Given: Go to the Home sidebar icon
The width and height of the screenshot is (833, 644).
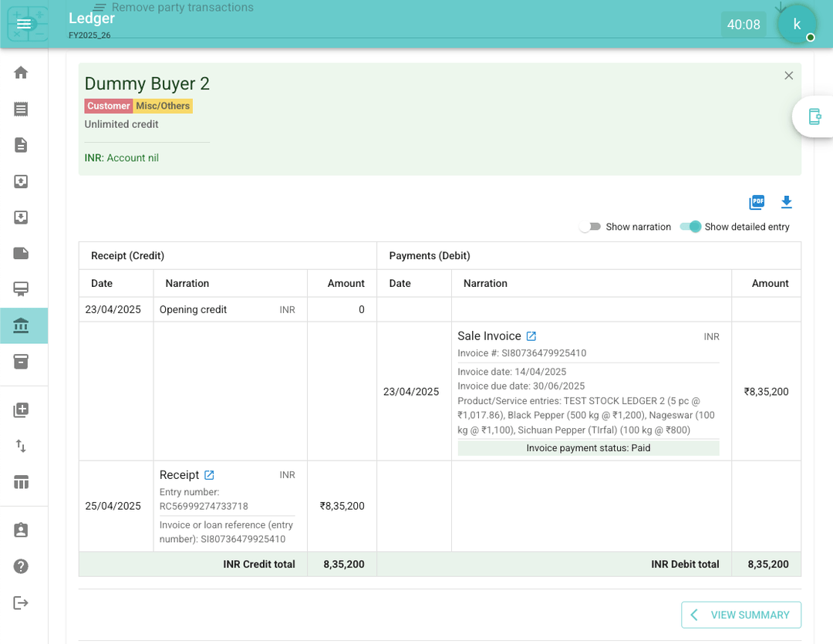Looking at the screenshot, I should [21, 72].
